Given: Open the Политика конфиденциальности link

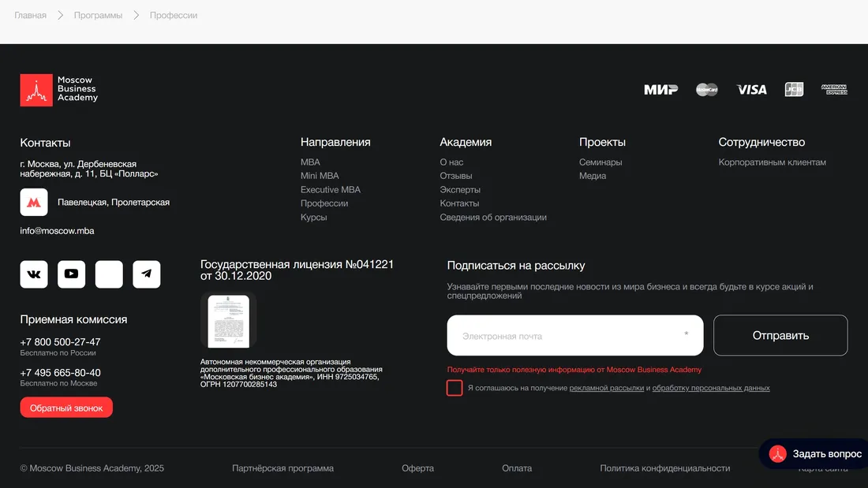Looking at the screenshot, I should click(665, 468).
